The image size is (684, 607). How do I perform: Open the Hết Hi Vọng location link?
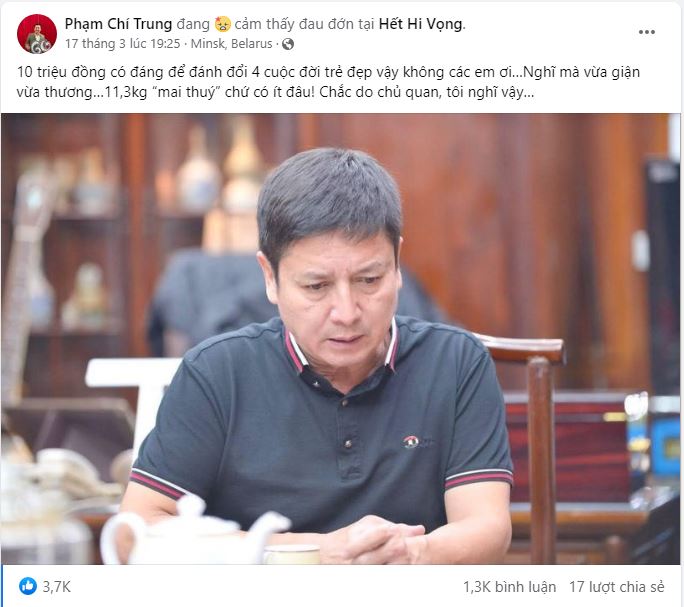[x=421, y=24]
